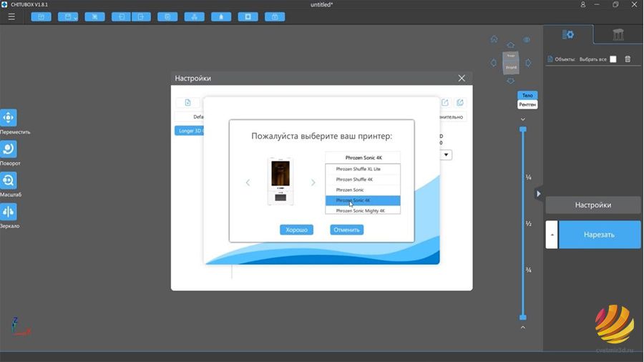The width and height of the screenshot is (644, 362).
Task: Click the top handle of the layer slider
Action: tap(523, 129)
